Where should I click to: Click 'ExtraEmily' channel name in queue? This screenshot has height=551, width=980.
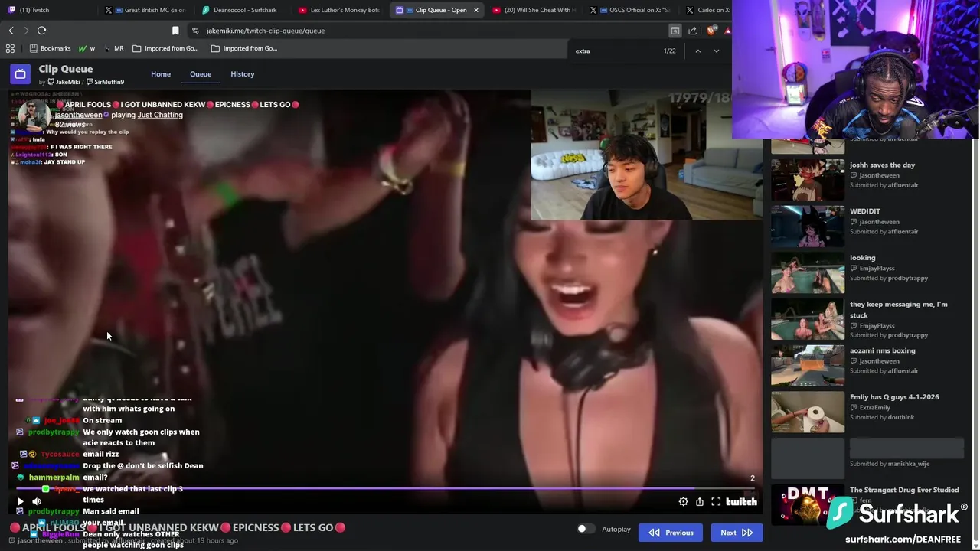point(877,408)
